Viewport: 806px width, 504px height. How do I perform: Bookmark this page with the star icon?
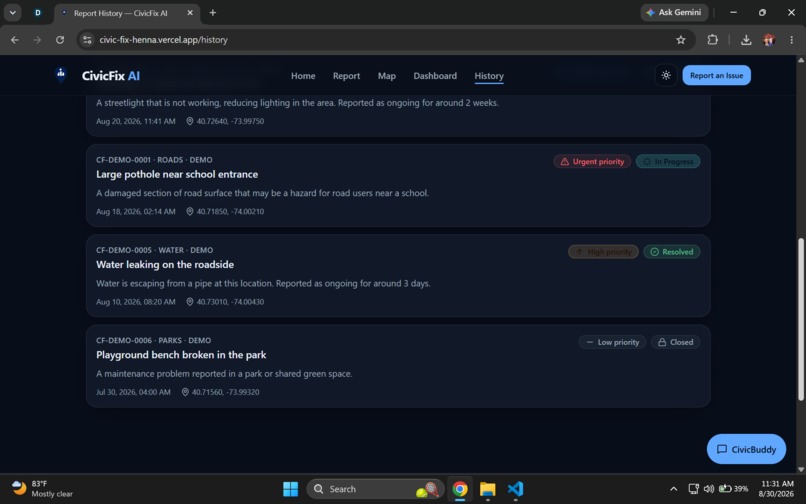coord(681,40)
